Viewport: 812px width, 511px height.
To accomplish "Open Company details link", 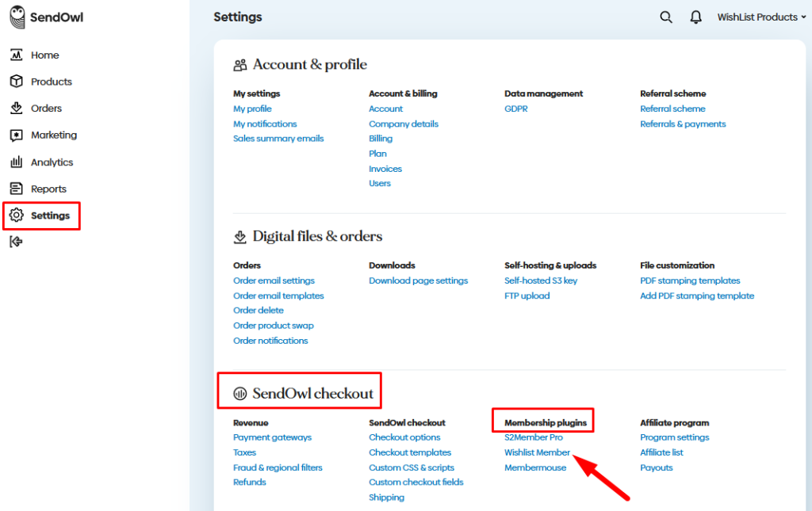I will pyautogui.click(x=404, y=124).
